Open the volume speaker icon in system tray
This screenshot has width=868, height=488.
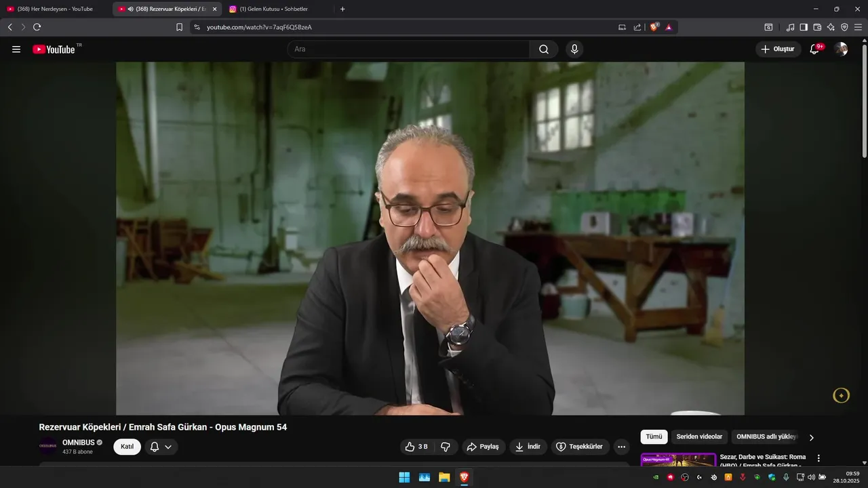click(811, 477)
